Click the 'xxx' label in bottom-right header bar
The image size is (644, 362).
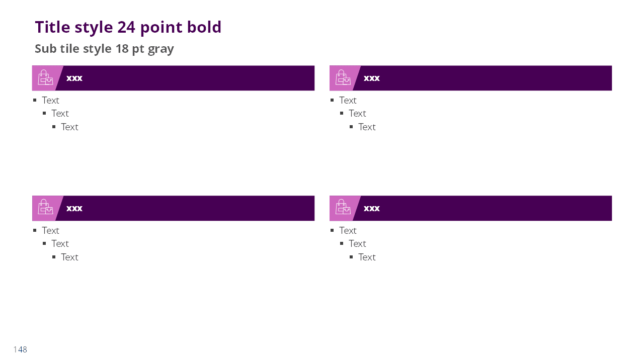(372, 208)
